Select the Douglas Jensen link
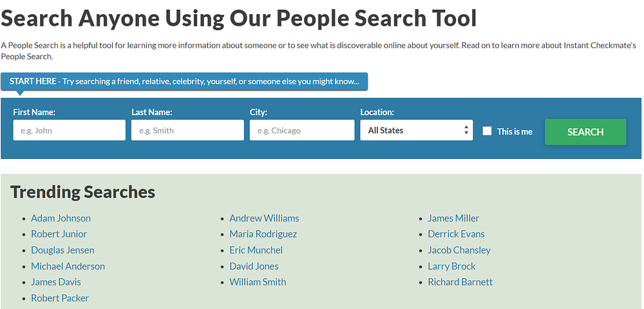The height and width of the screenshot is (309, 644). (62, 250)
